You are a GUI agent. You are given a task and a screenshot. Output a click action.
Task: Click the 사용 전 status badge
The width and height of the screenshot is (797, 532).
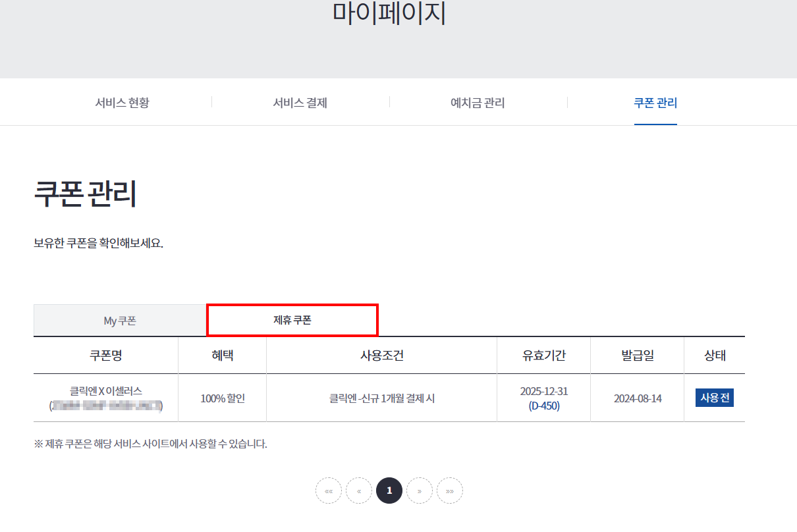pos(715,398)
